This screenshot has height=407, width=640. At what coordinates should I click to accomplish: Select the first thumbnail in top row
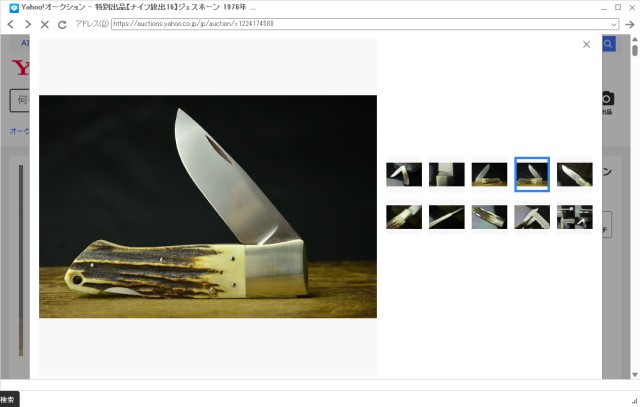pyautogui.click(x=404, y=174)
